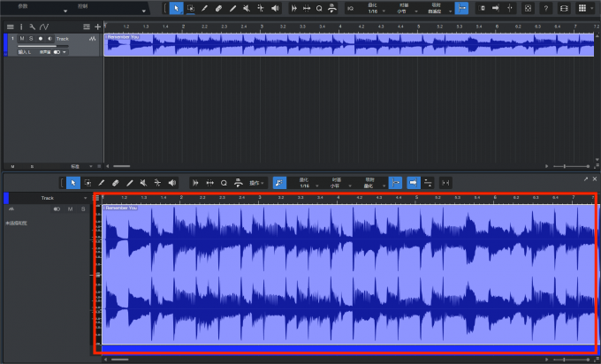Viewport: 601px width, 364px height.
Task: Arm record on track 1
Action: [40, 40]
